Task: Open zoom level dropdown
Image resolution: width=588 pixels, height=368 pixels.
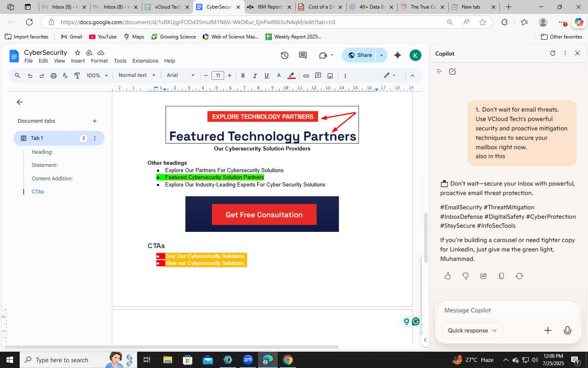Action: click(x=97, y=76)
